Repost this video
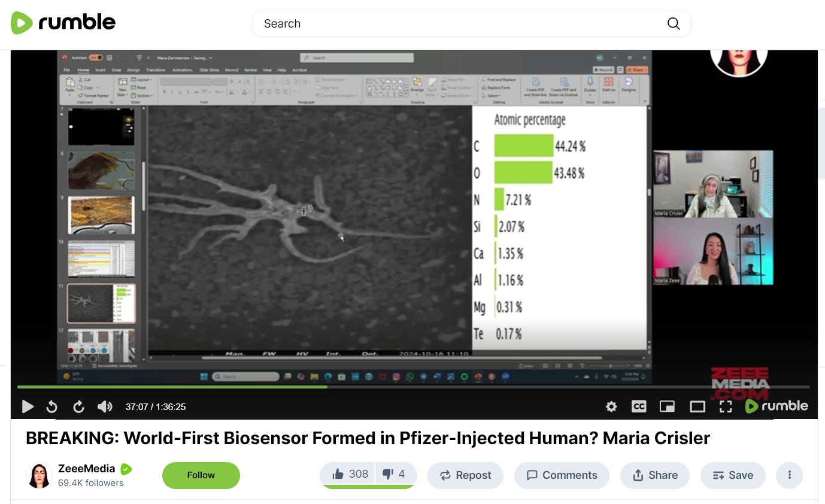Screen dimensions: 825x504 point(465,475)
